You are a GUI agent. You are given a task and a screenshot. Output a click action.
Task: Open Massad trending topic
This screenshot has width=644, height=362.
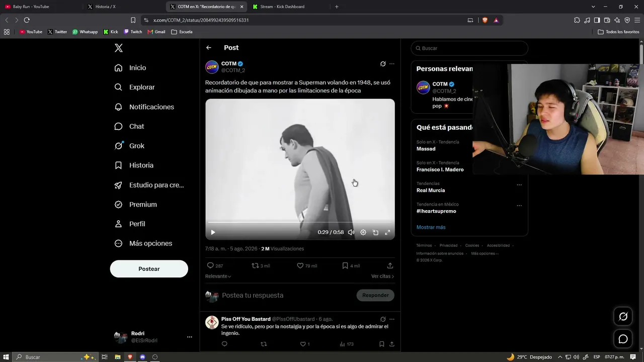[426, 149]
